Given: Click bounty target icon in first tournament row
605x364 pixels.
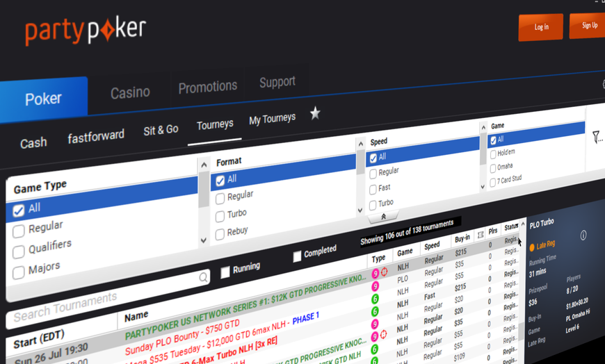Looking at the screenshot, I should (385, 272).
